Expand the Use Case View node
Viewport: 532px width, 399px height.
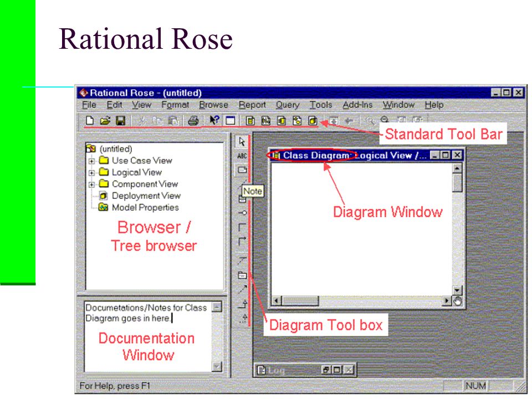91,161
